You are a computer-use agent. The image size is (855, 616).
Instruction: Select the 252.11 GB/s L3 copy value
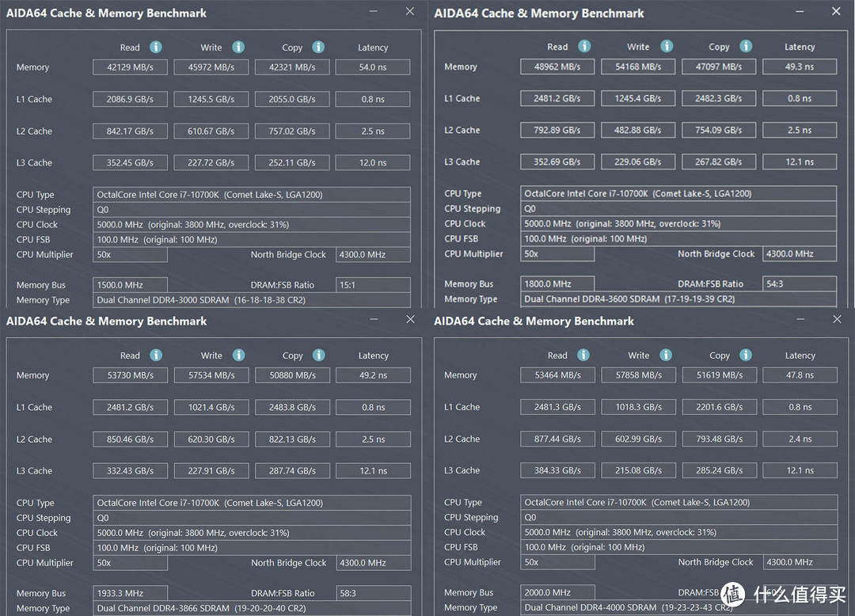pyautogui.click(x=292, y=163)
